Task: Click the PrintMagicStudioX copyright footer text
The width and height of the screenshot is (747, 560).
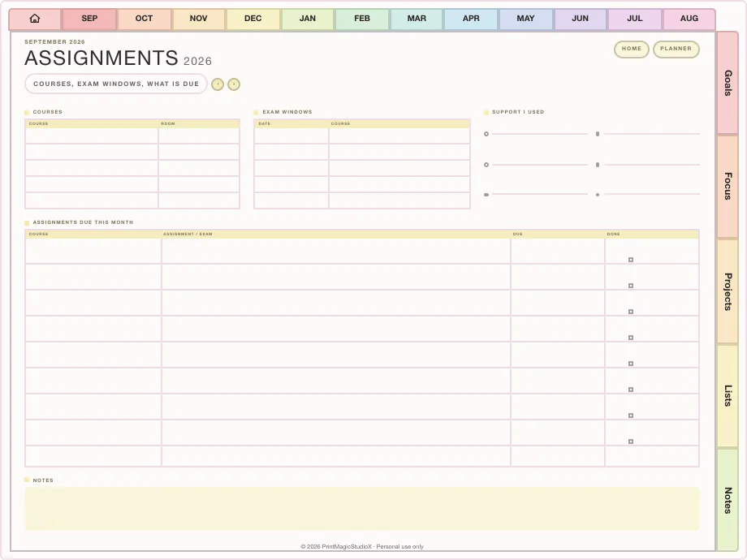Action: click(362, 547)
